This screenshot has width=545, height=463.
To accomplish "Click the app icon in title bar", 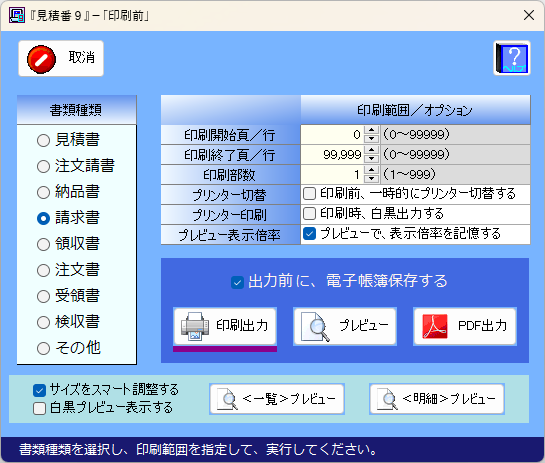I will tap(17, 15).
